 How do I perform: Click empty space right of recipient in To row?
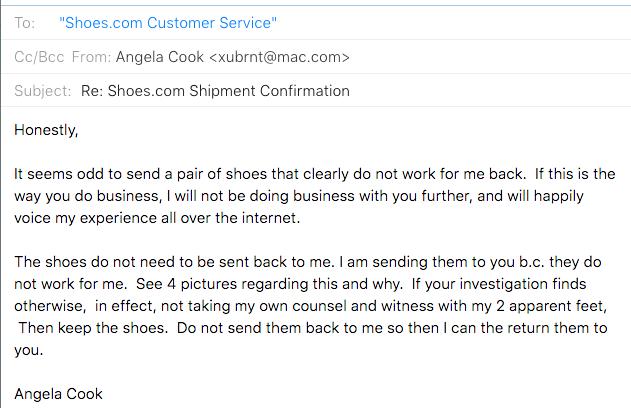451,23
